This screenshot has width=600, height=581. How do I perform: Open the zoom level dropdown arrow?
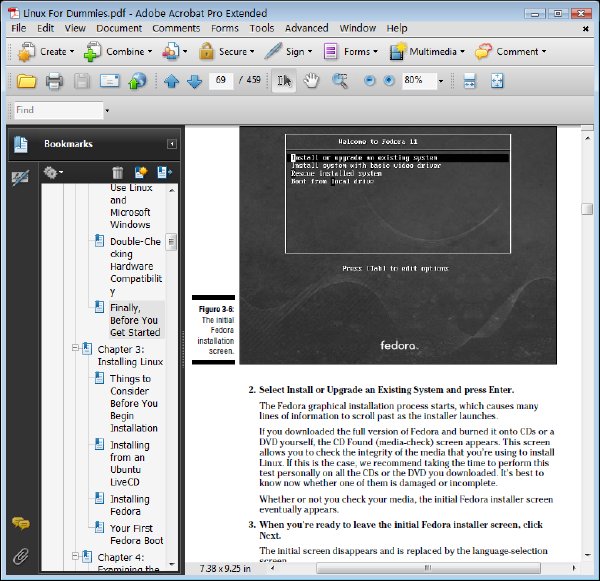tap(441, 81)
